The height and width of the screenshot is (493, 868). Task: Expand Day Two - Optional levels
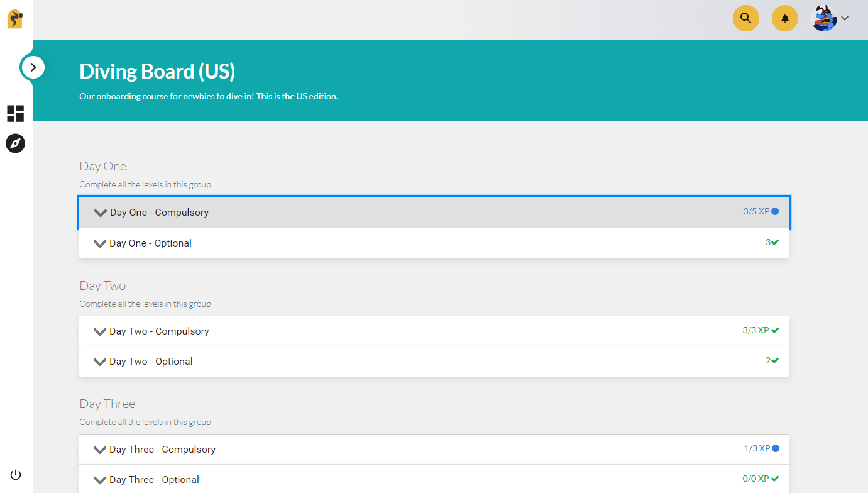[100, 361]
